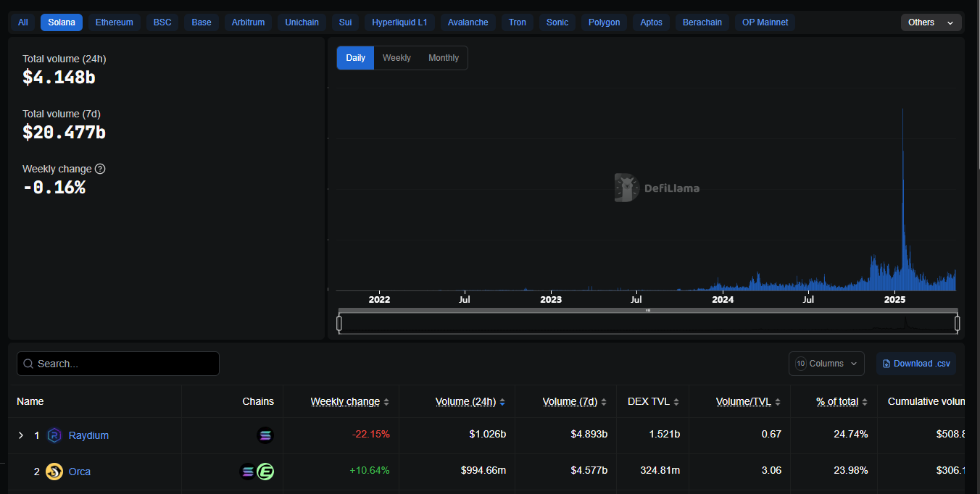
Task: Open the Raydium protocol link
Action: coord(88,435)
